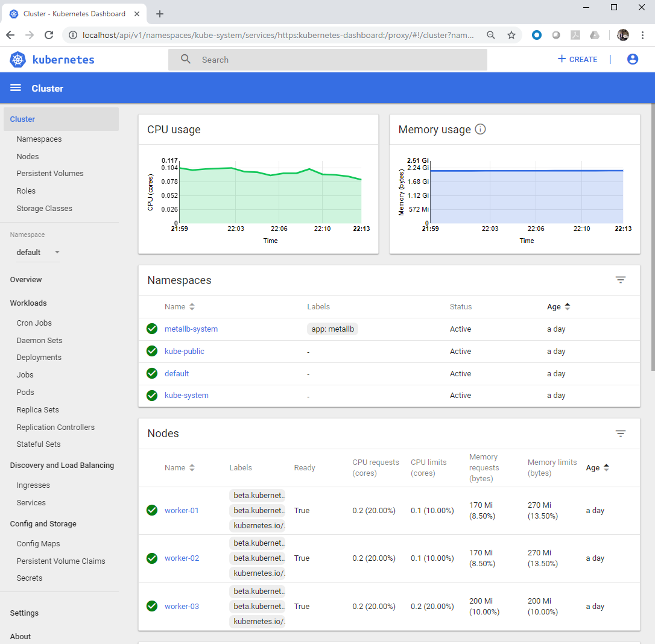This screenshot has width=655, height=644.
Task: Open Workloads section
Action: click(28, 303)
